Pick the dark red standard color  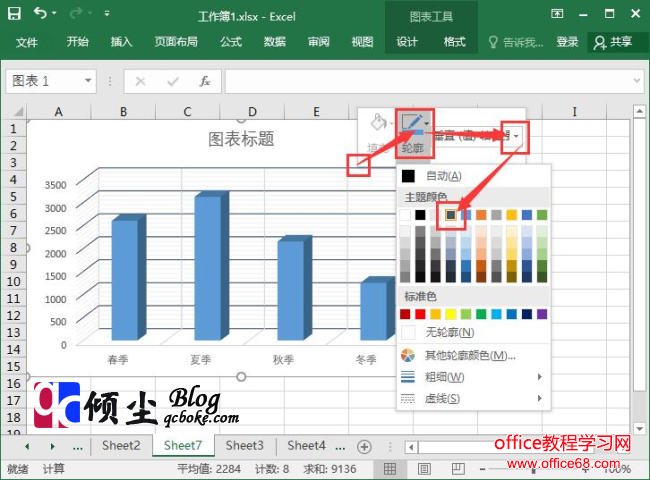405,314
